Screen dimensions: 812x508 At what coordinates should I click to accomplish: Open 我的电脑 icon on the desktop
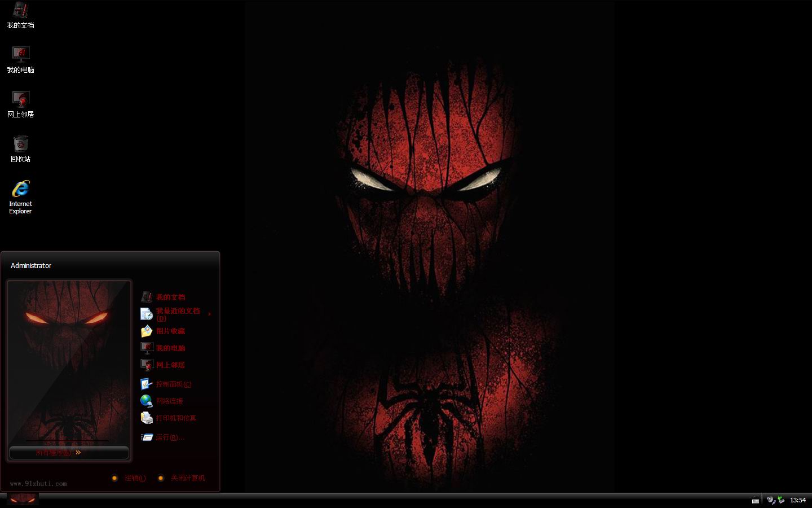tap(20, 60)
